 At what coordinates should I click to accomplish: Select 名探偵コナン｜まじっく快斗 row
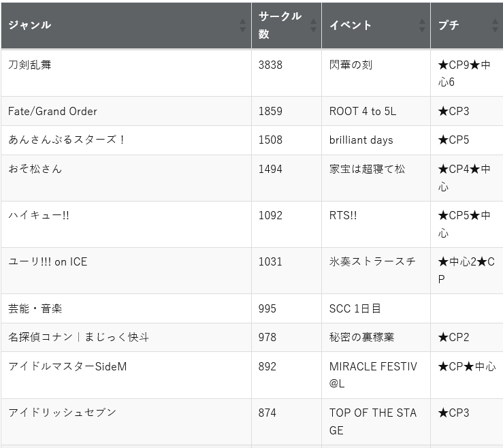(x=252, y=337)
